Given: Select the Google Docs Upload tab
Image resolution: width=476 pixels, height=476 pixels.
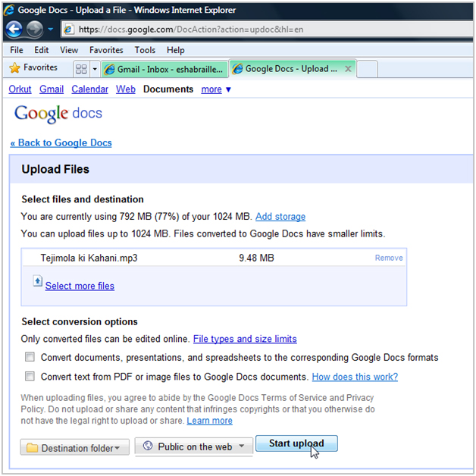Looking at the screenshot, I should click(x=287, y=69).
